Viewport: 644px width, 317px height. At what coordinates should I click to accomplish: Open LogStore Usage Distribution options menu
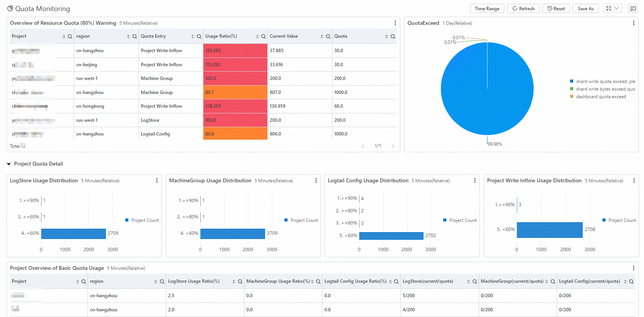(x=157, y=180)
